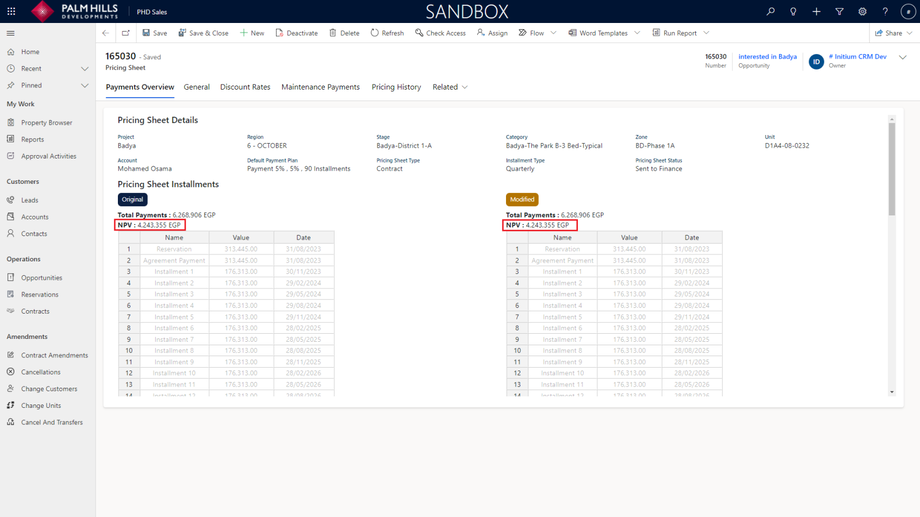Click the scrollbar down arrow in panel
This screenshot has width=920, height=517.
pos(892,391)
